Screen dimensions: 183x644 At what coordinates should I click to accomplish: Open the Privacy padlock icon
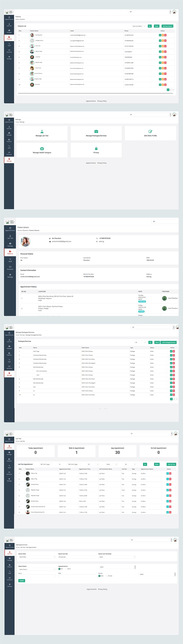96,149
